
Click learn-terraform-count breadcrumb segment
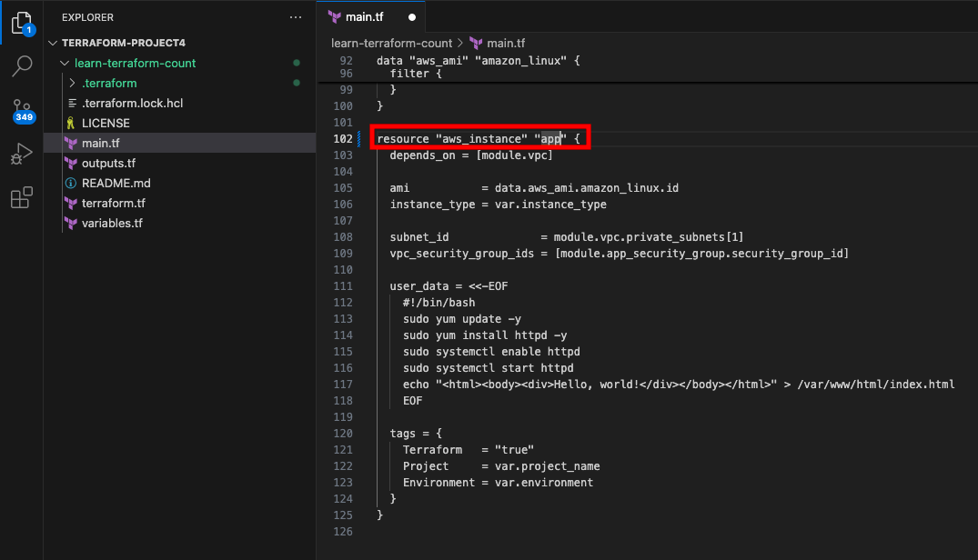[391, 43]
